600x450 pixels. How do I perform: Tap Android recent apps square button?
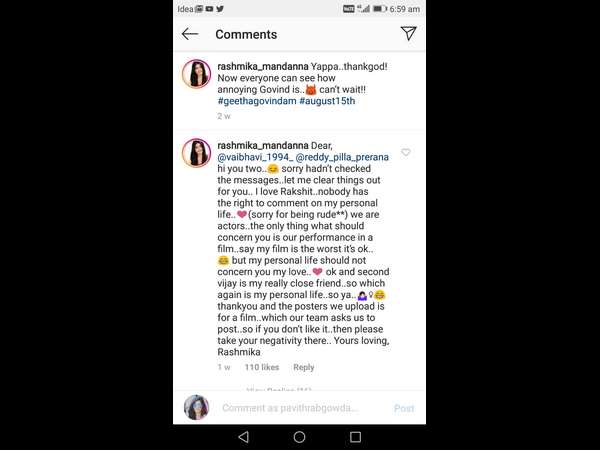[x=355, y=437]
